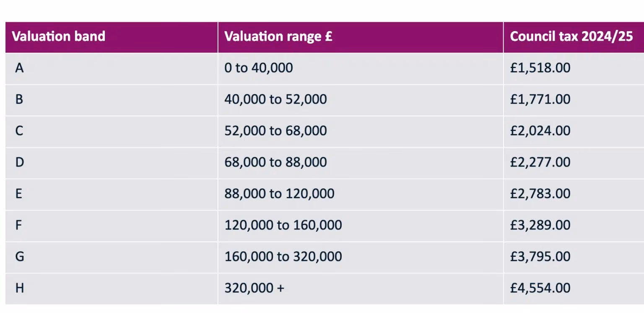Click the £2,024.00 council tax amount
Image resolution: width=644 pixels, height=313 pixels.
540,131
